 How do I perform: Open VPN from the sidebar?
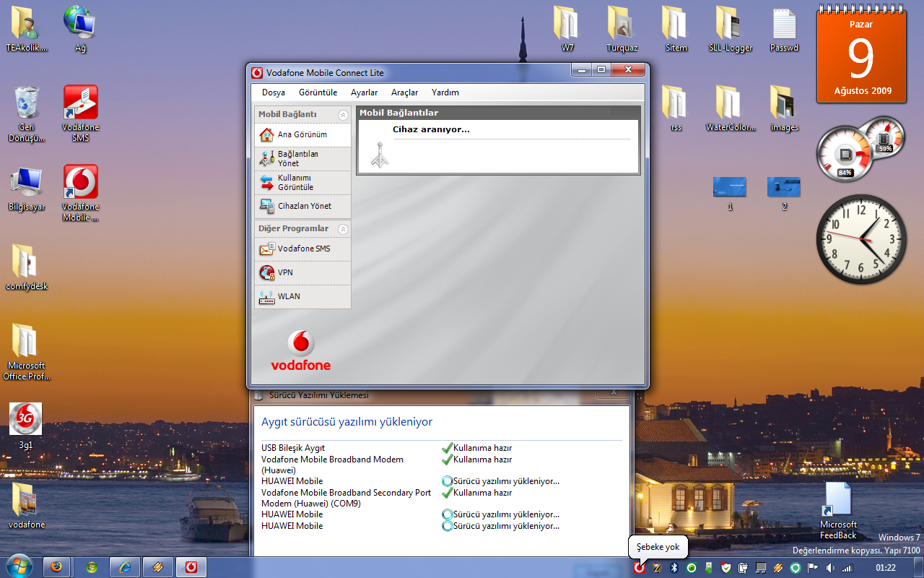(x=303, y=272)
